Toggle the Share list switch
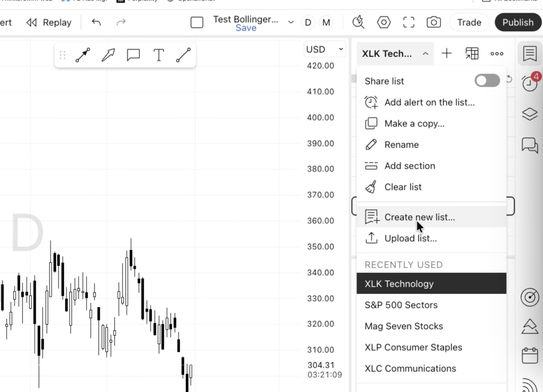Image resolution: width=543 pixels, height=392 pixels. (x=487, y=81)
